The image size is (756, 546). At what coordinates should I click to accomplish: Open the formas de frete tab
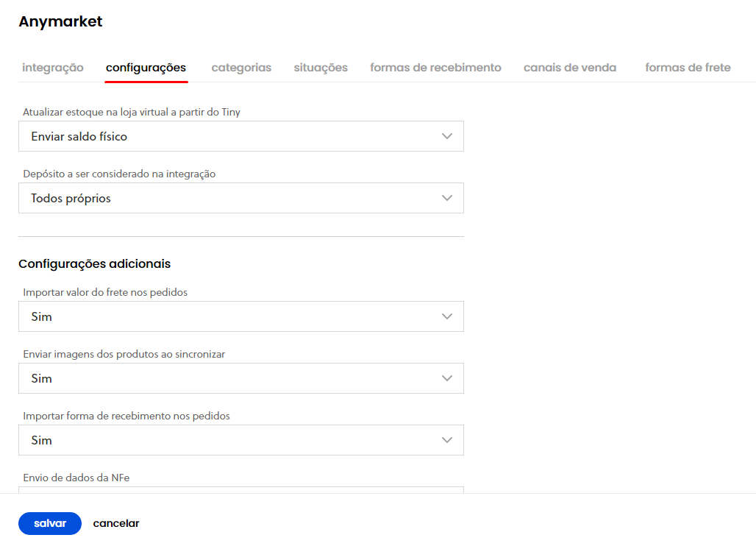tap(688, 68)
